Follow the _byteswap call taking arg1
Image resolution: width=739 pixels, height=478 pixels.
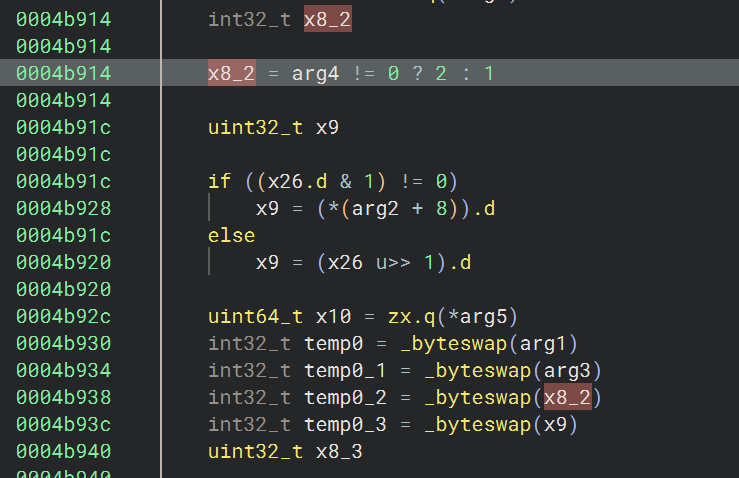479,343
